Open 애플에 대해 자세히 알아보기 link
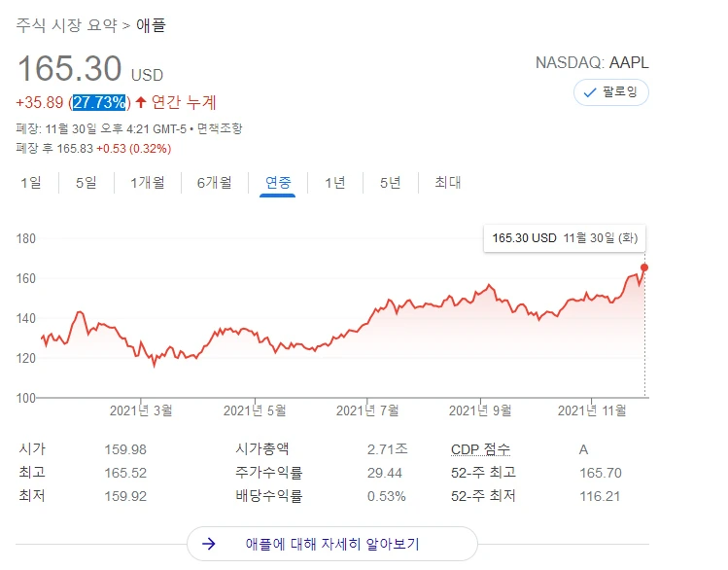This screenshot has height=570, width=728. point(332,544)
